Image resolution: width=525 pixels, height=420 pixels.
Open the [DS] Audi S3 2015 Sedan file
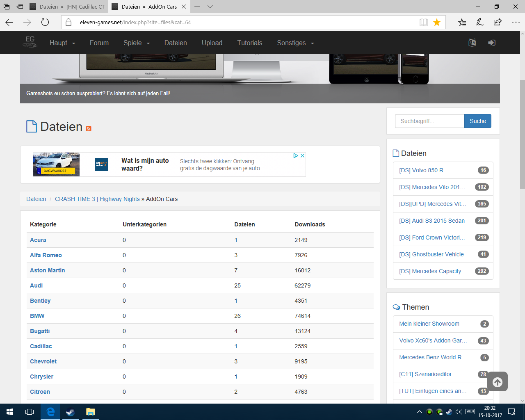pos(432,221)
